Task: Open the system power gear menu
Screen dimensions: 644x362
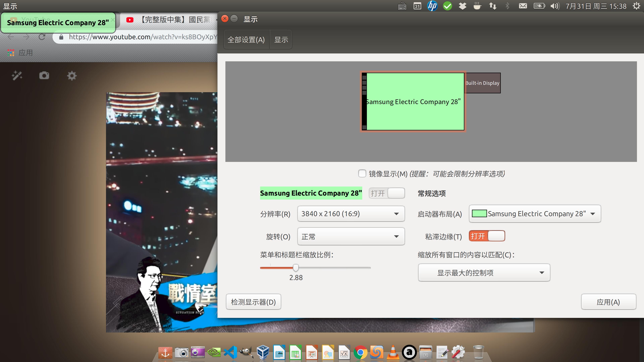Action: click(x=636, y=6)
